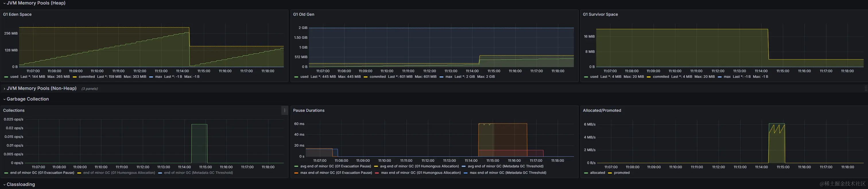Toggle 'avg end of minor GC (G1 Evacuation Pause)' series

(x=336, y=166)
